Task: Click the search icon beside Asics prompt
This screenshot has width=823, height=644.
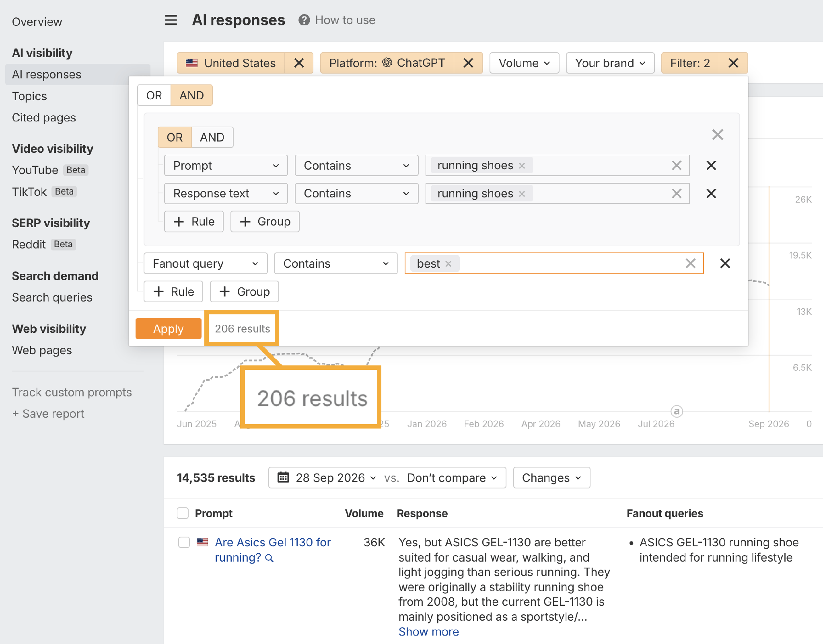Action: click(x=270, y=558)
